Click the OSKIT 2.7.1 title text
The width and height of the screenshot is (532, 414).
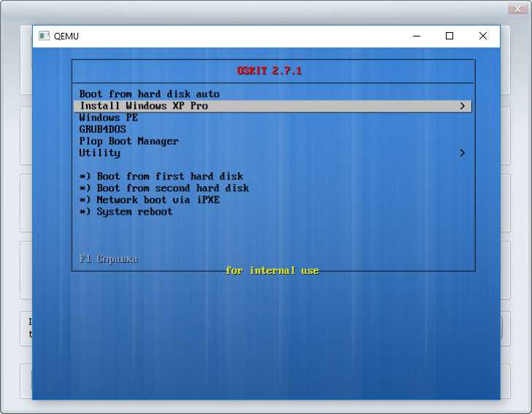269,71
